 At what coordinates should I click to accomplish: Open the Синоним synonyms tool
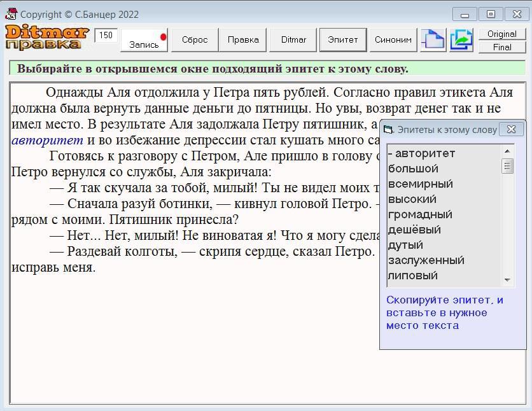point(393,39)
